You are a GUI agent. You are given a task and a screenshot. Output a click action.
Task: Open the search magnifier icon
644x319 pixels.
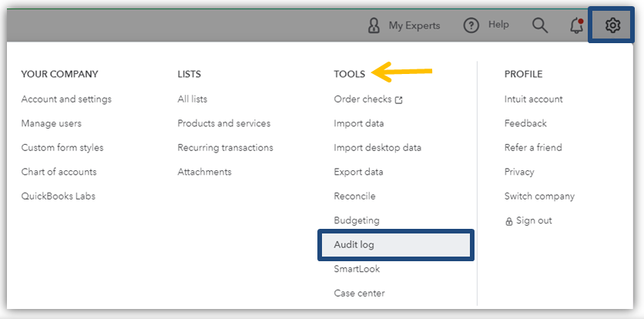[540, 25]
